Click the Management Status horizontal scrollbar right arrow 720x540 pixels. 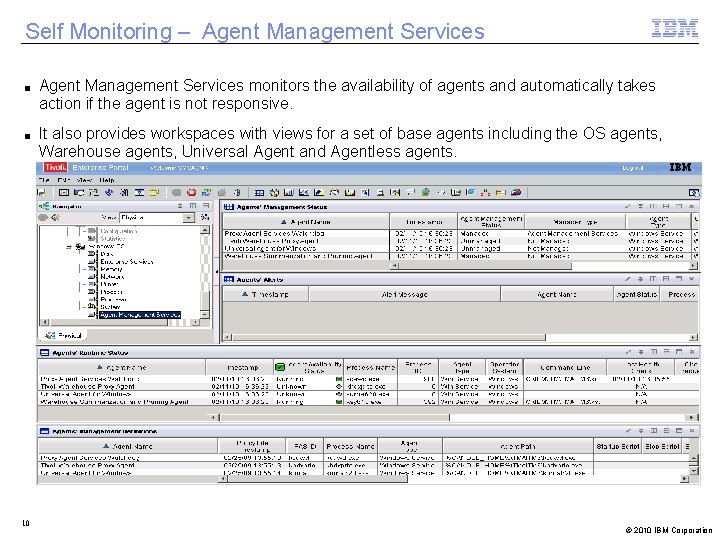693,265
